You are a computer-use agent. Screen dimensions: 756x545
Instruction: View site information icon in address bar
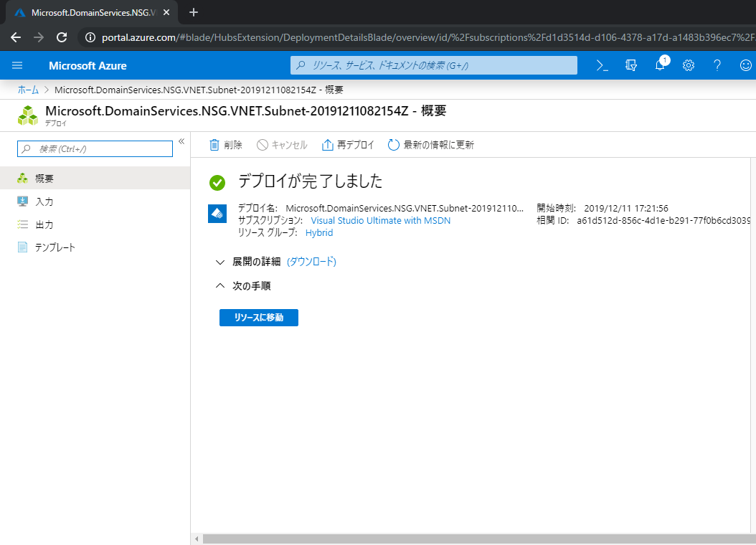pyautogui.click(x=90, y=37)
